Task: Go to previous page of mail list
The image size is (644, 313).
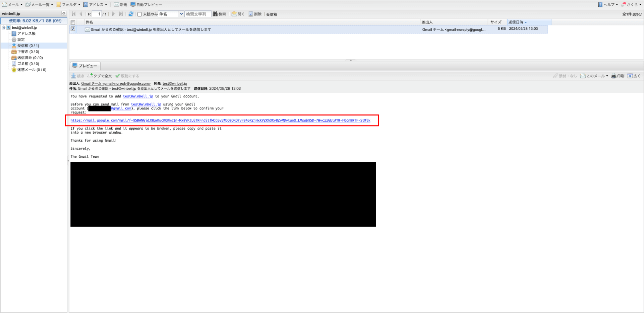Action: tap(81, 14)
